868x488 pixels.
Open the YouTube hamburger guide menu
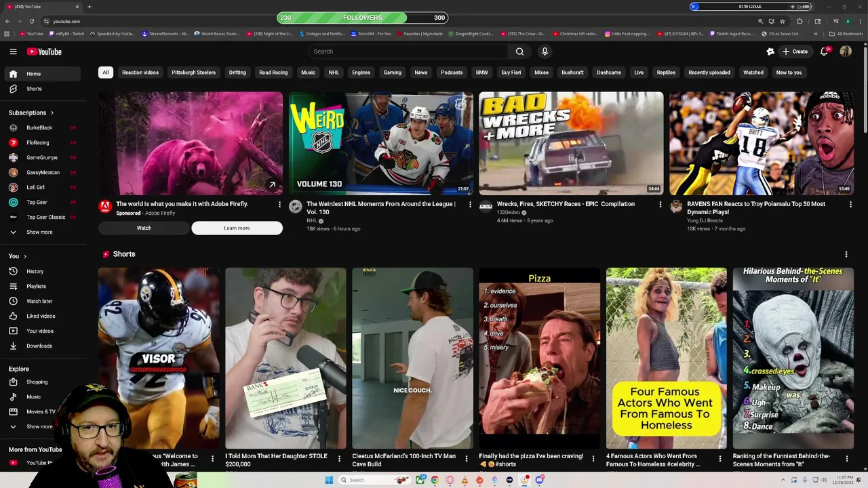point(13,52)
